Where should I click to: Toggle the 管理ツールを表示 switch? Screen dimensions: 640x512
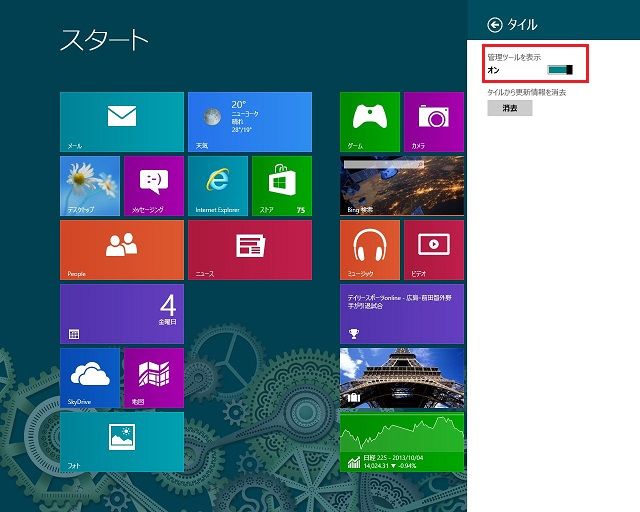pos(560,70)
